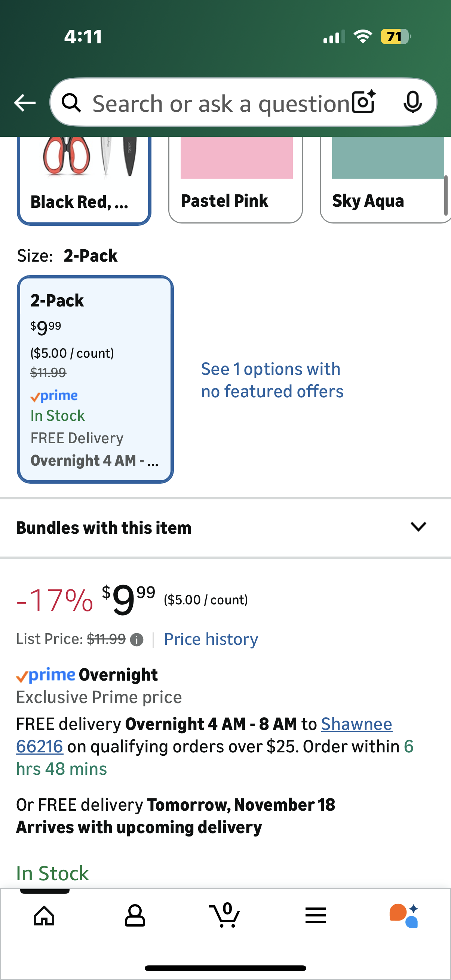451x980 pixels.
Task: Tap the search or ask a question field
Action: click(221, 104)
